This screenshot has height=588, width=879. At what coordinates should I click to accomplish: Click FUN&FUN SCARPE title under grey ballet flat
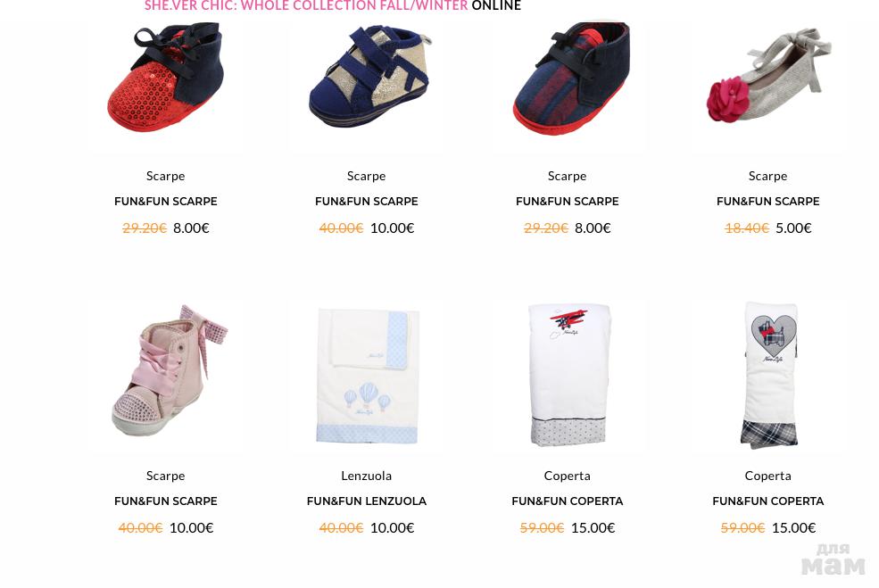tap(767, 202)
